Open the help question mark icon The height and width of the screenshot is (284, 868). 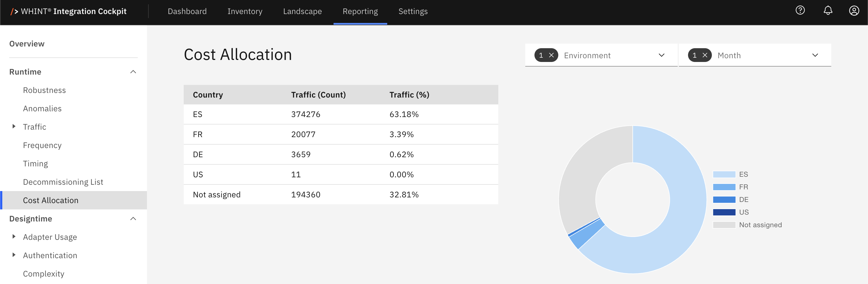tap(800, 11)
